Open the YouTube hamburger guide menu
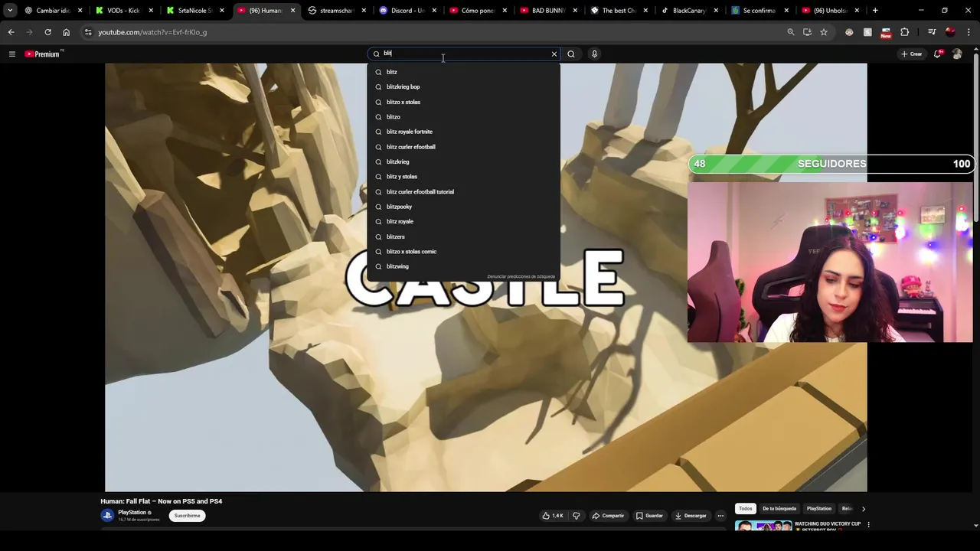Screen dimensions: 980x551 tap(11, 54)
